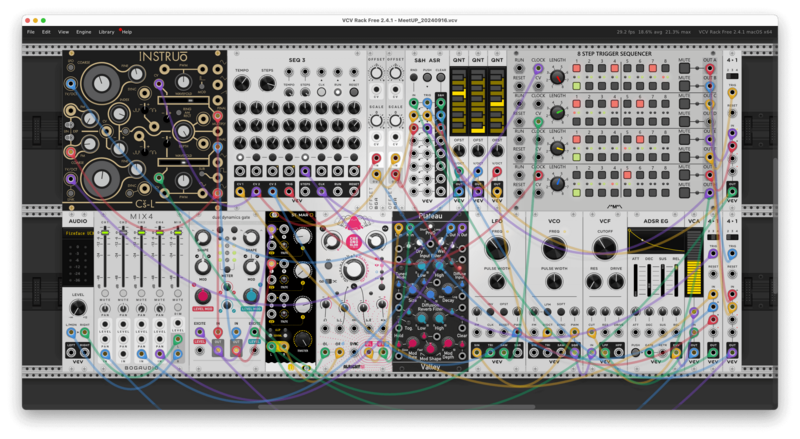Click the red Length knob in top sequencer row
The image size is (800, 439).
[x=559, y=78]
